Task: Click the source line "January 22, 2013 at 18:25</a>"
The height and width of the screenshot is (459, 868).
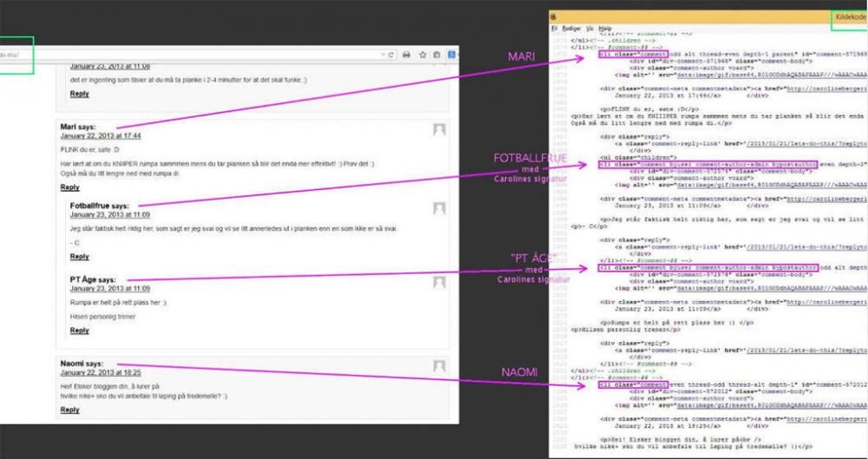Action: pyautogui.click(x=667, y=426)
